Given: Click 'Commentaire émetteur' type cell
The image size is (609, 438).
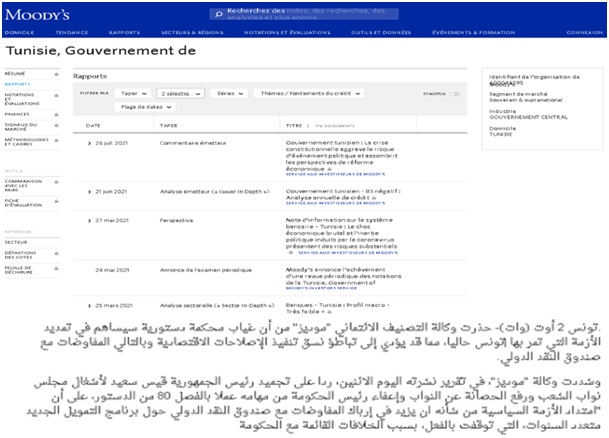Looking at the screenshot, I should [193, 143].
